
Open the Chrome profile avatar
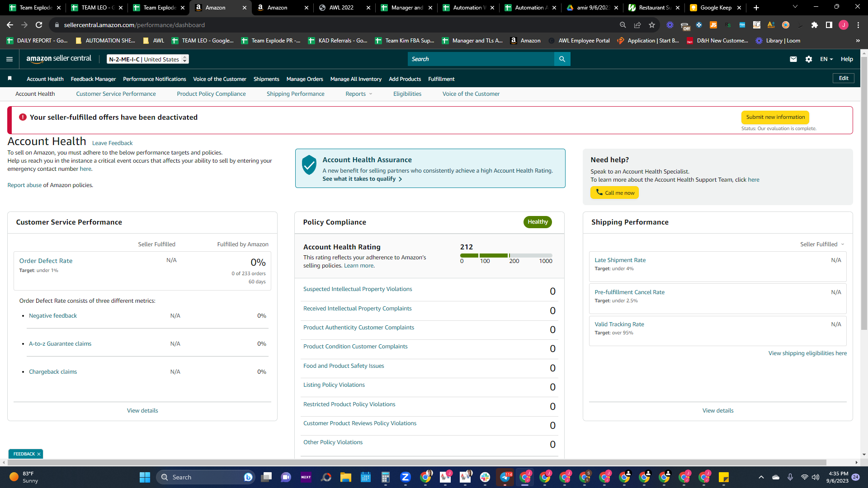(844, 25)
